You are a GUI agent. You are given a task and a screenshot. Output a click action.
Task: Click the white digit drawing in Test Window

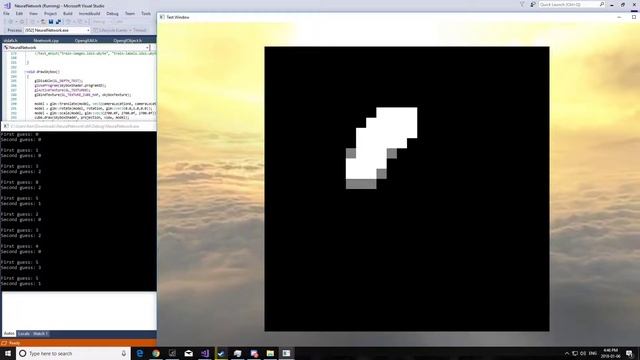pos(382,148)
